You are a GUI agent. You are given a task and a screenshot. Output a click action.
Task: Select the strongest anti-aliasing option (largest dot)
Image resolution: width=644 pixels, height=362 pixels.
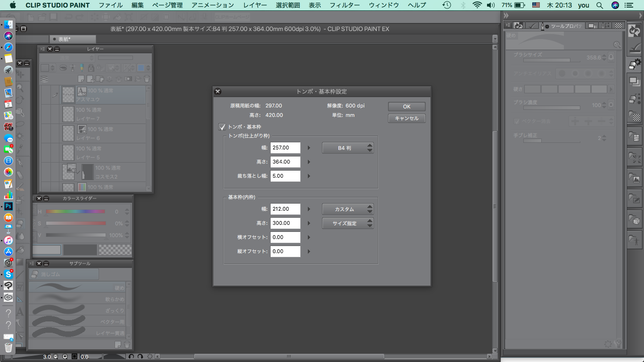(602, 74)
